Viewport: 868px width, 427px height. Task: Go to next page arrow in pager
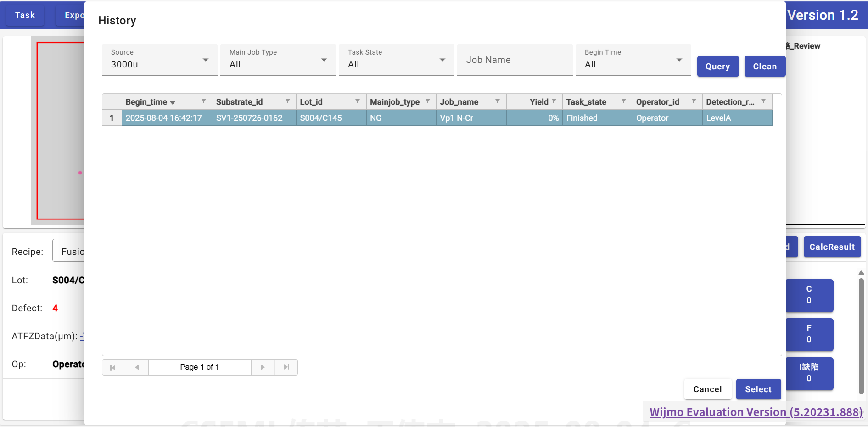point(263,367)
